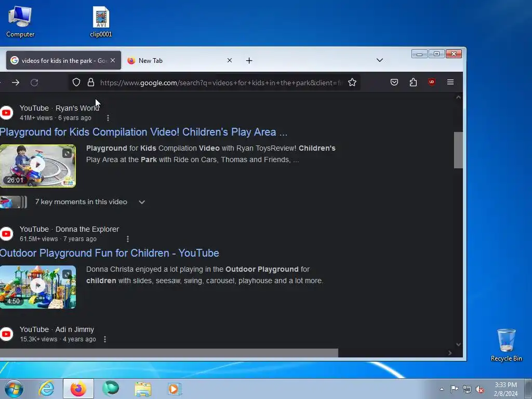The image size is (532, 399).
Task: Open 'Outdoor Playground Fun for Children - YouTube'
Action: point(109,253)
